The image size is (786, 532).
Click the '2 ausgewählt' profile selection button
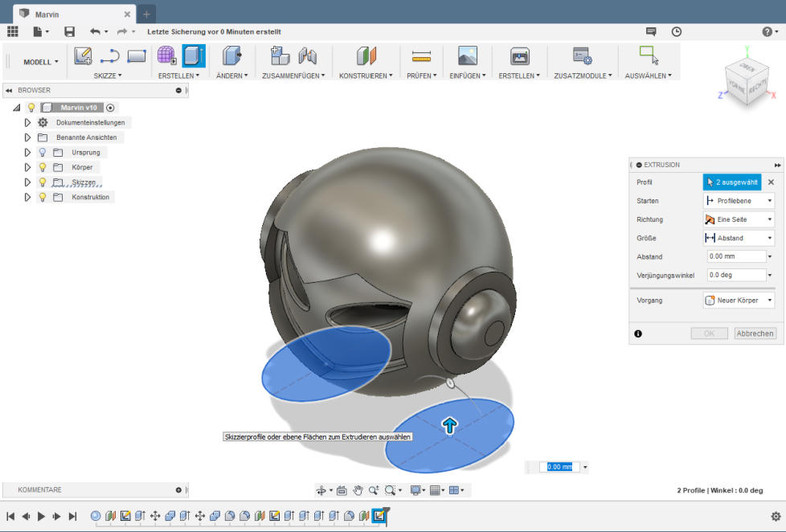(732, 182)
